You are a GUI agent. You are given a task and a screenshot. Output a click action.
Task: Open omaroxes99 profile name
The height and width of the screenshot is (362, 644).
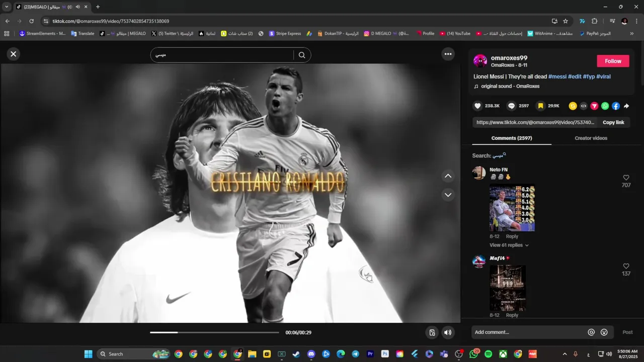click(509, 58)
